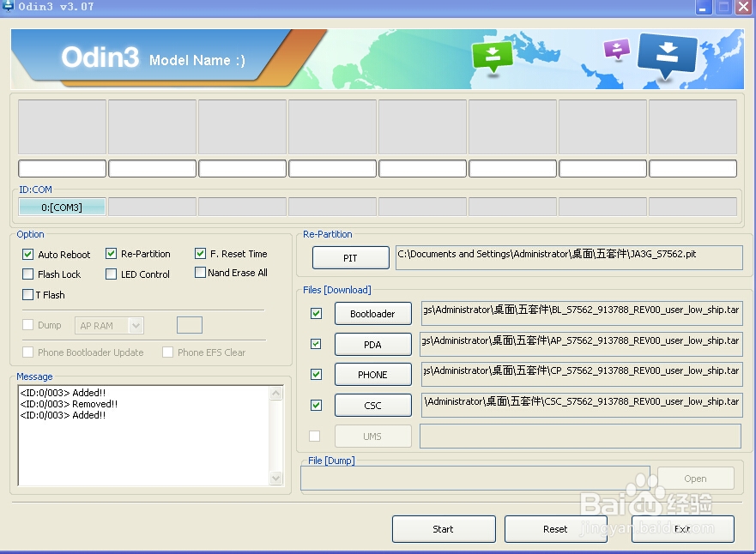The width and height of the screenshot is (756, 554).
Task: Click the first progress bar slot
Action: tap(62, 169)
